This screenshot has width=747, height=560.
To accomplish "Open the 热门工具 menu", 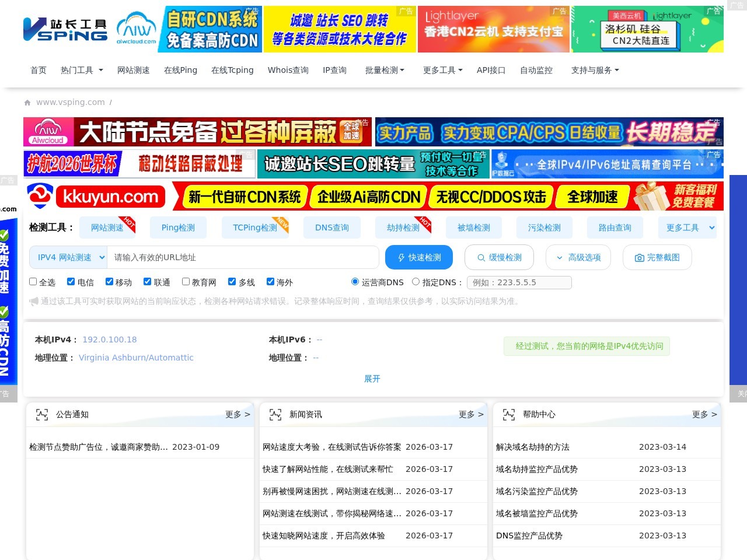I will coord(82,70).
